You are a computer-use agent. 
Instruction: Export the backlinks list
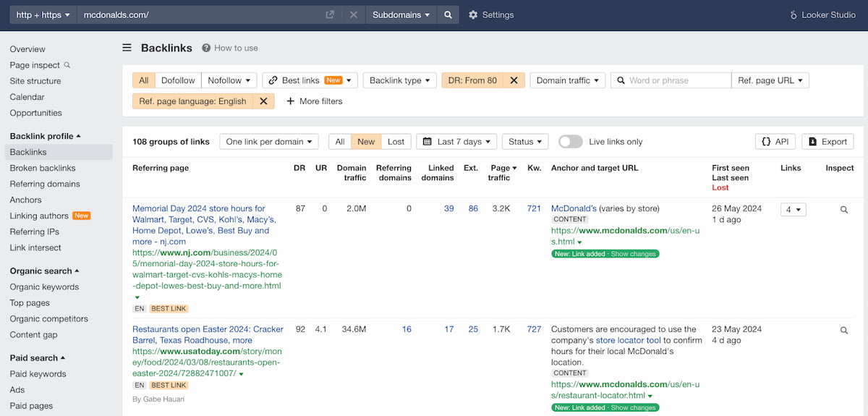(827, 142)
